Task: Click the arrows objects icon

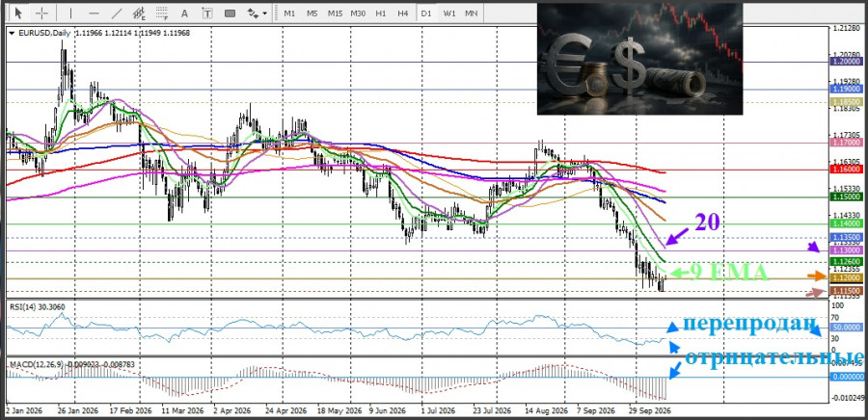Action: tap(253, 13)
